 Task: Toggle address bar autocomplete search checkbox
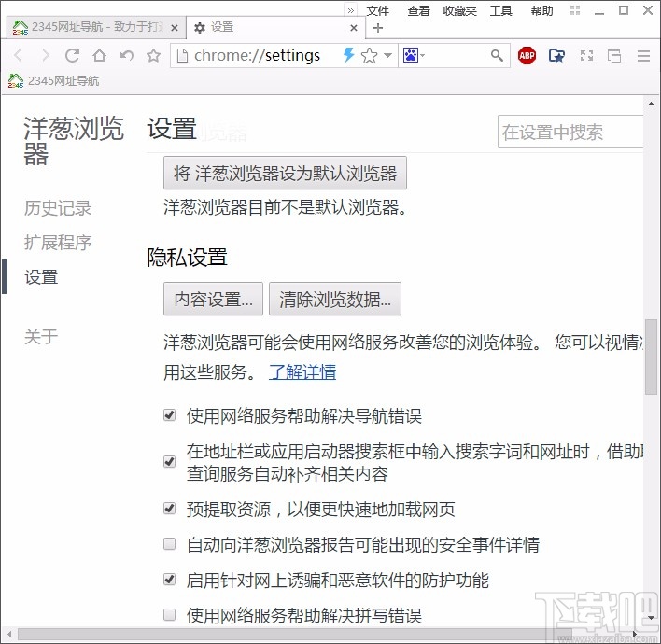pos(170,461)
